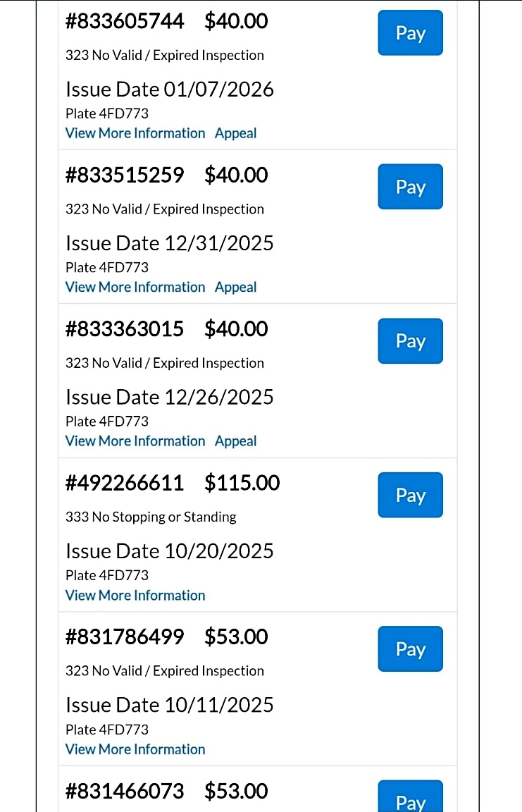This screenshot has height=812, width=522.
Task: Appeal the 12/26/2025 ticket
Action: 235,441
